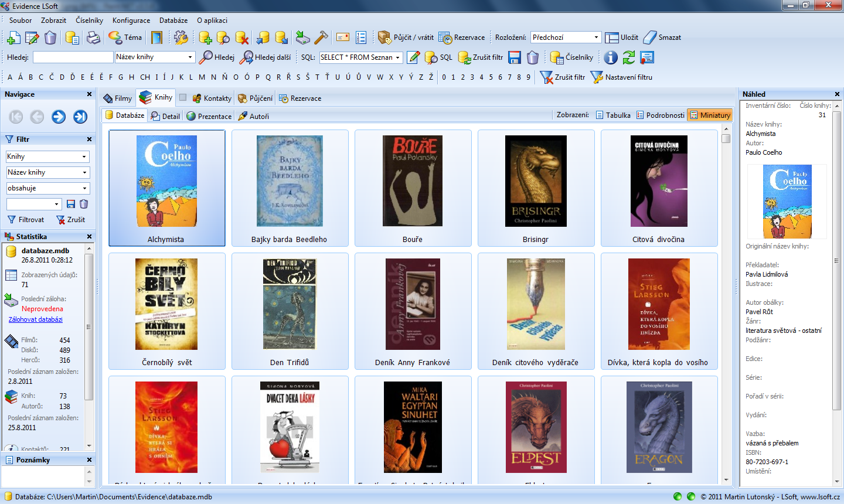Toggle the checkbox next to Knihy tab
Screen dimensions: 844x504
point(183,98)
